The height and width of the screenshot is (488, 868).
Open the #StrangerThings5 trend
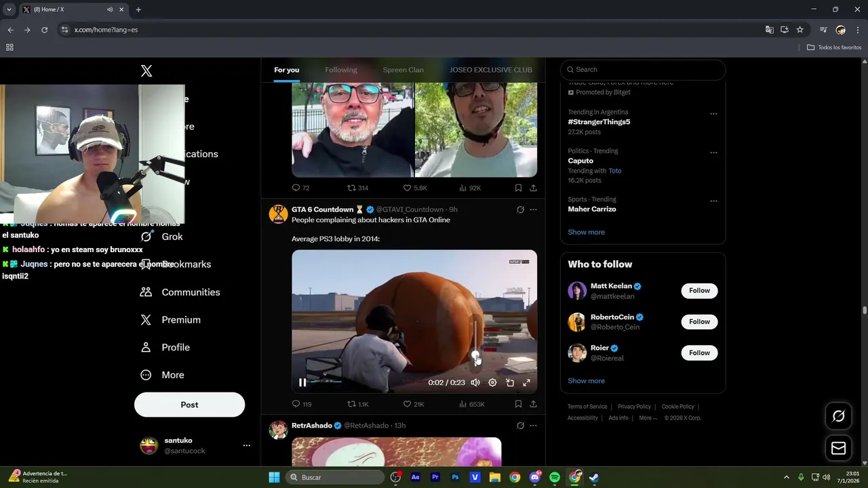(599, 122)
